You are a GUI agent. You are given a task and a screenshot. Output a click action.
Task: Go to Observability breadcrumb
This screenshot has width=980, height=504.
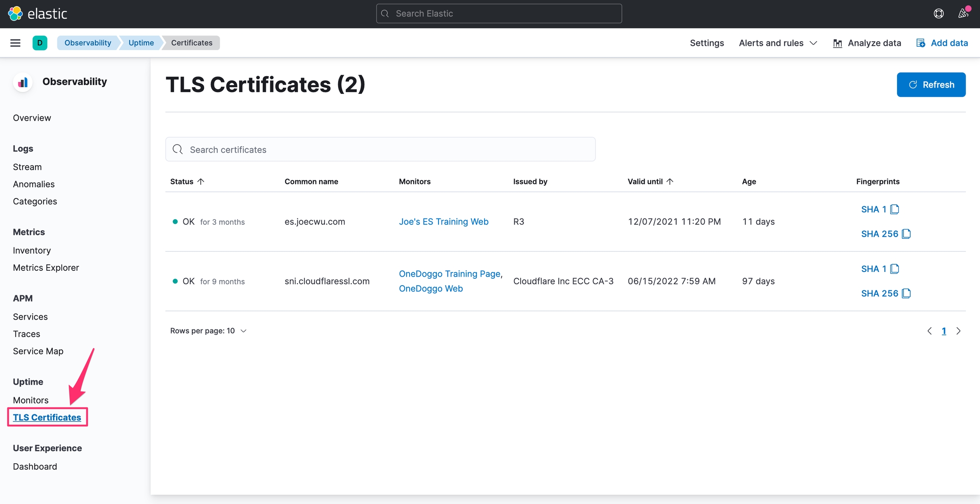[x=88, y=43]
